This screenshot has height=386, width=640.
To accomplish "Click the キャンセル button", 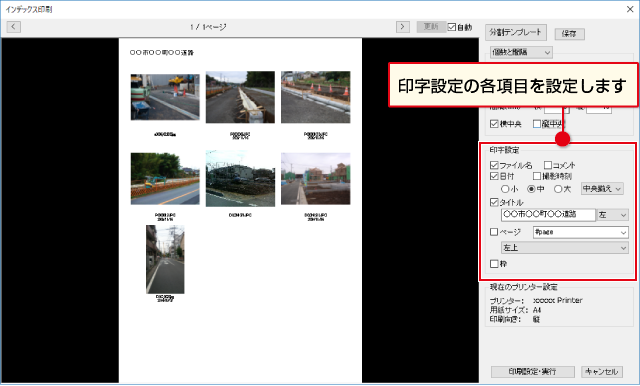I will click(x=602, y=372).
